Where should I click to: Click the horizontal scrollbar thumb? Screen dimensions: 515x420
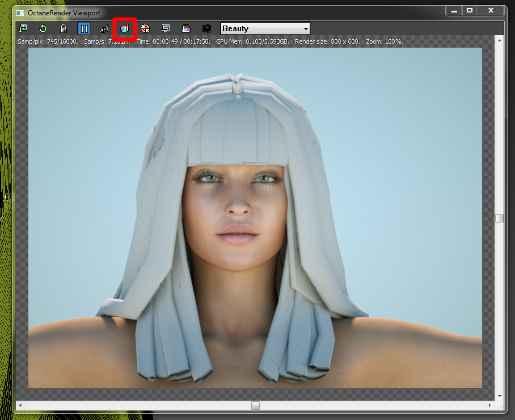[256, 406]
